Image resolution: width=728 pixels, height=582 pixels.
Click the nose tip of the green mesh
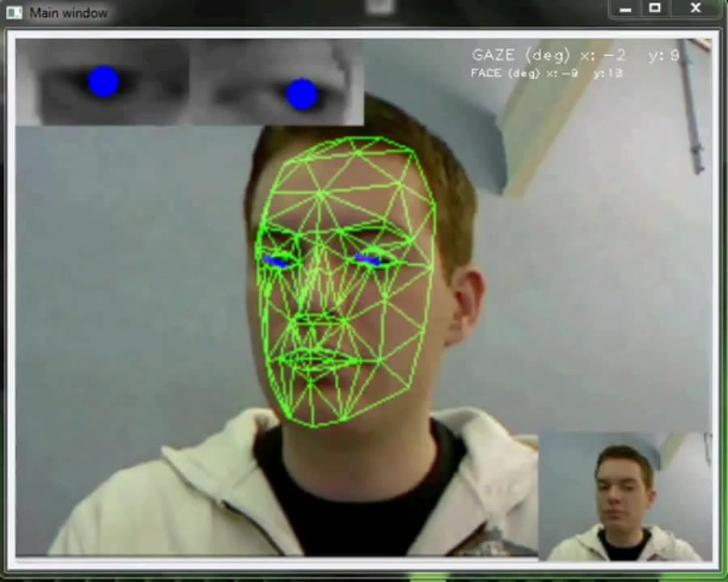317,319
